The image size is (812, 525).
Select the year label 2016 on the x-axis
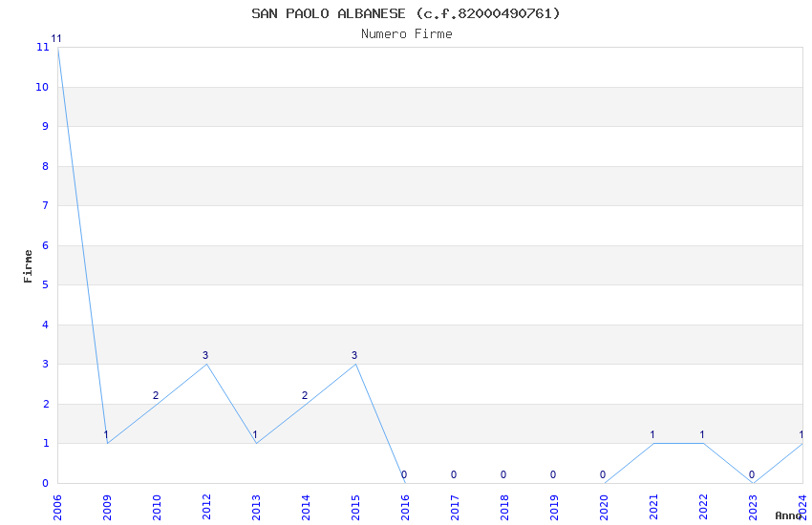click(x=405, y=508)
